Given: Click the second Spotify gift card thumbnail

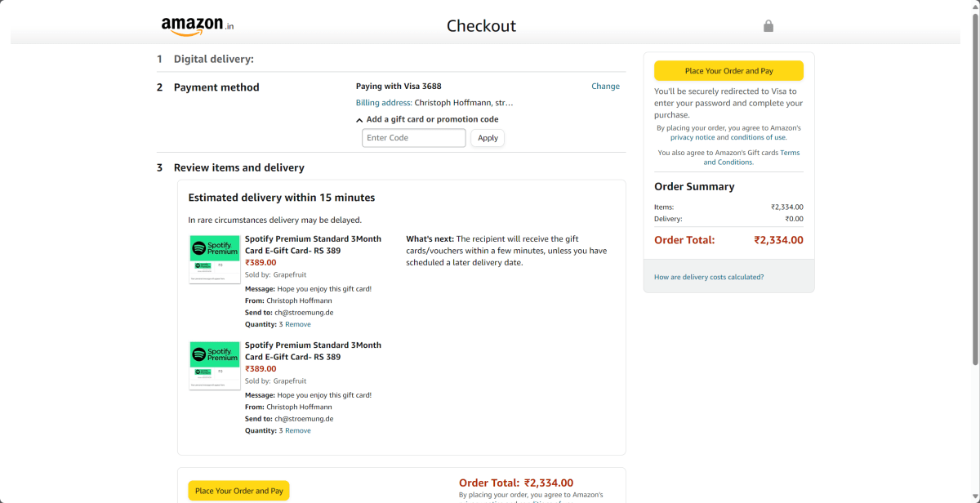Looking at the screenshot, I should click(x=215, y=365).
